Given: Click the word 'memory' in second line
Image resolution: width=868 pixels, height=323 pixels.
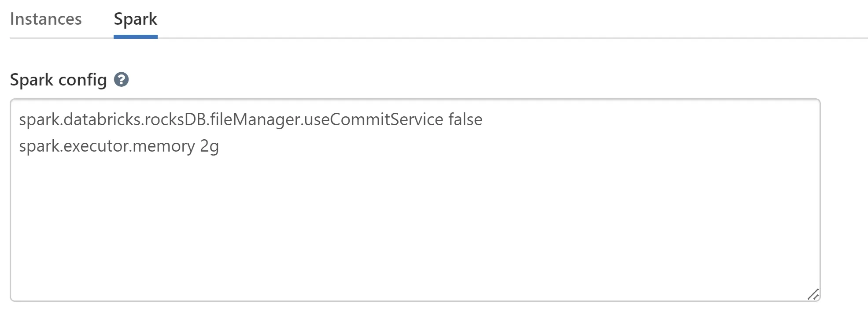Looking at the screenshot, I should click(x=163, y=146).
